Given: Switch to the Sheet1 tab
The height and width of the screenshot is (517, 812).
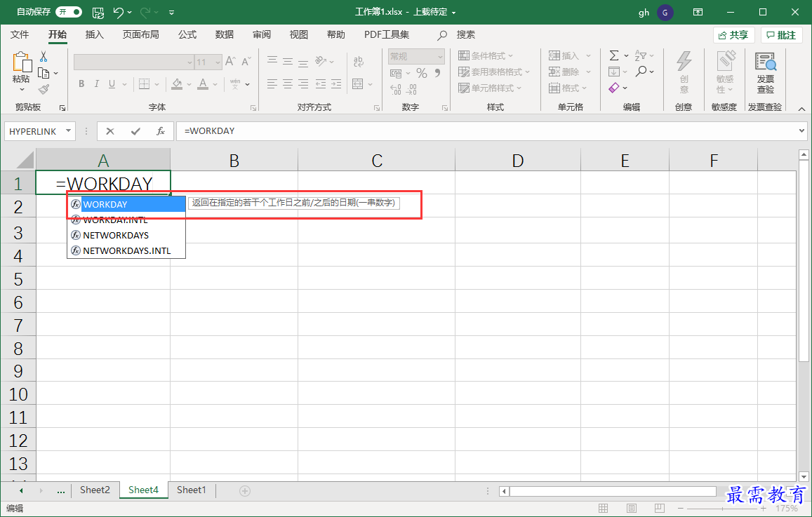Looking at the screenshot, I should 191,490.
